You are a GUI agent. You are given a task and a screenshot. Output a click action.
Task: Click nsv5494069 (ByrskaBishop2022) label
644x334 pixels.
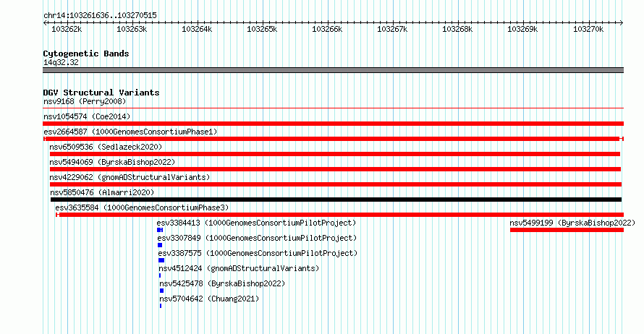pos(112,162)
